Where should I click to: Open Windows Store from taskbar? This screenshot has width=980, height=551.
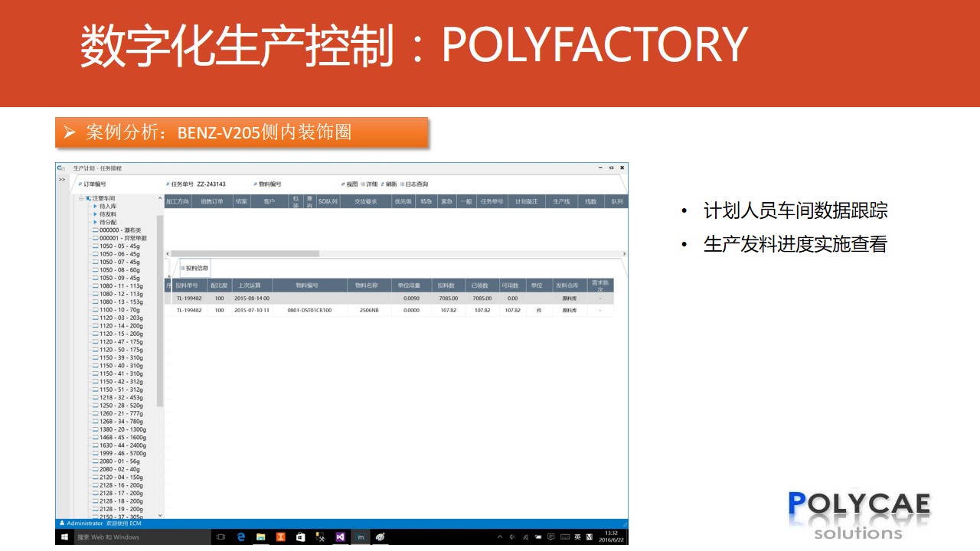(301, 537)
